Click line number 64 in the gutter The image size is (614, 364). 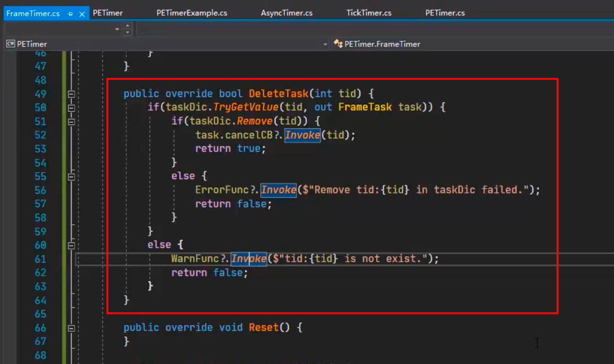pos(40,300)
